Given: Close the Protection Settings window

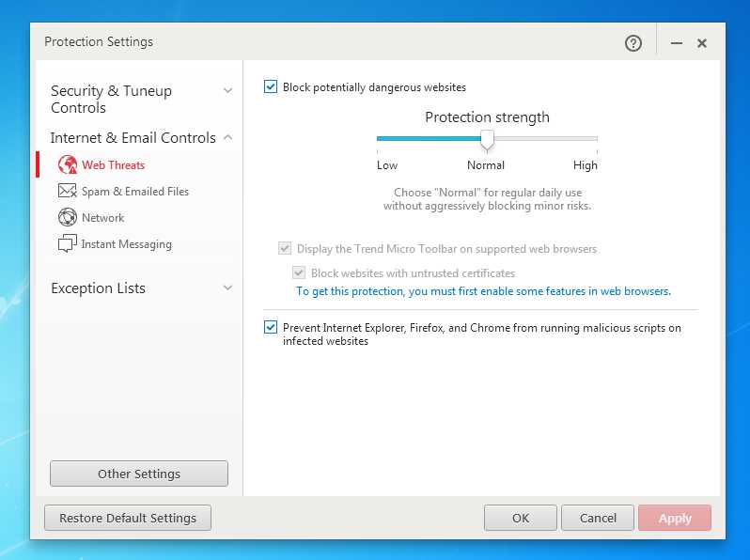Looking at the screenshot, I should point(702,43).
